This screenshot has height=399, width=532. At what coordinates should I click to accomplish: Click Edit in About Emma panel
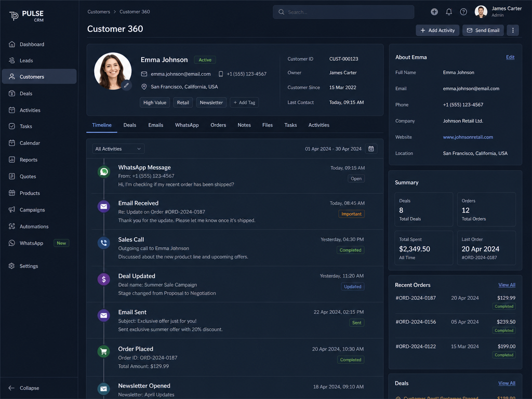tap(510, 57)
